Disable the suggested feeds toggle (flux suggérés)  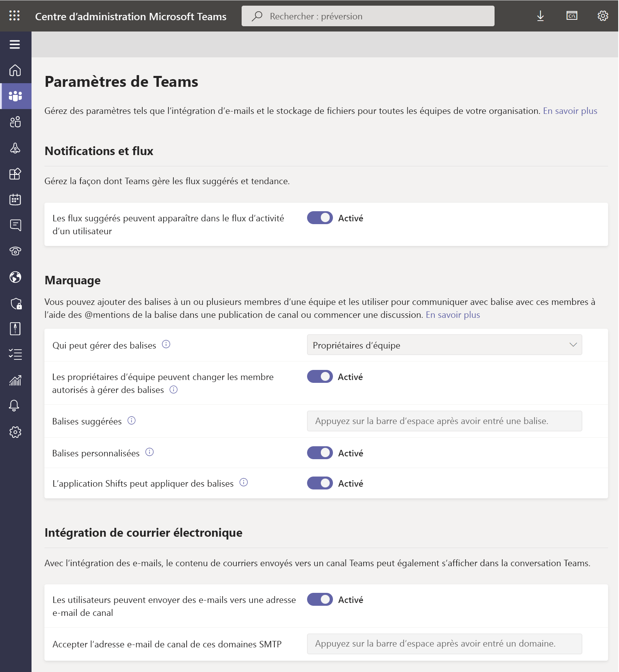pos(320,218)
